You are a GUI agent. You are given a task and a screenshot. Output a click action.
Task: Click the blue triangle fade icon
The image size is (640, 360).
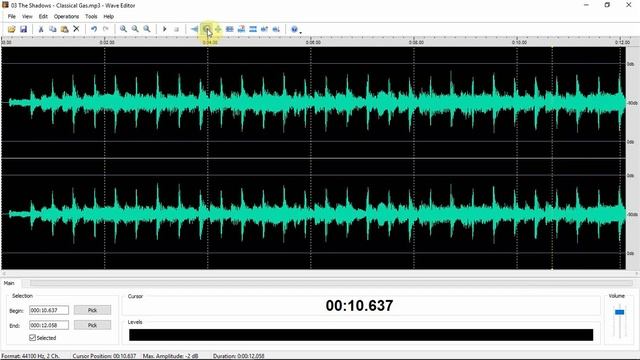[x=194, y=29]
